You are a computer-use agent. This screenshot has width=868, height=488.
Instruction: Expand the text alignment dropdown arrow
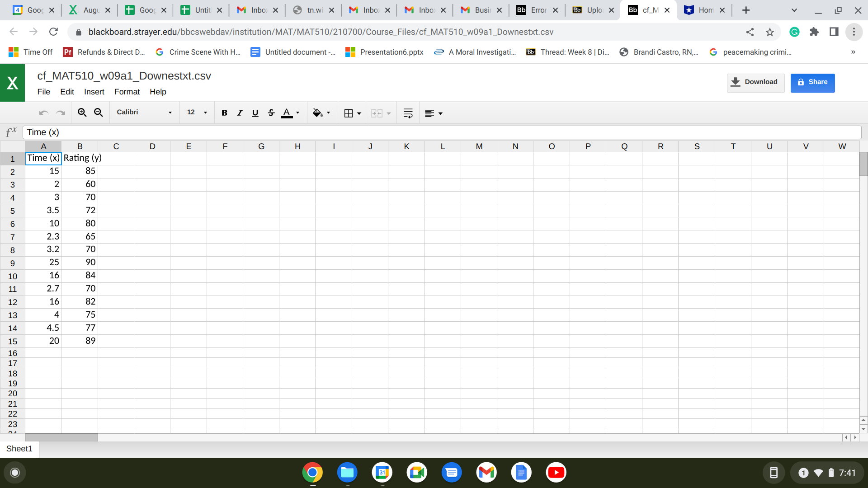click(x=441, y=113)
